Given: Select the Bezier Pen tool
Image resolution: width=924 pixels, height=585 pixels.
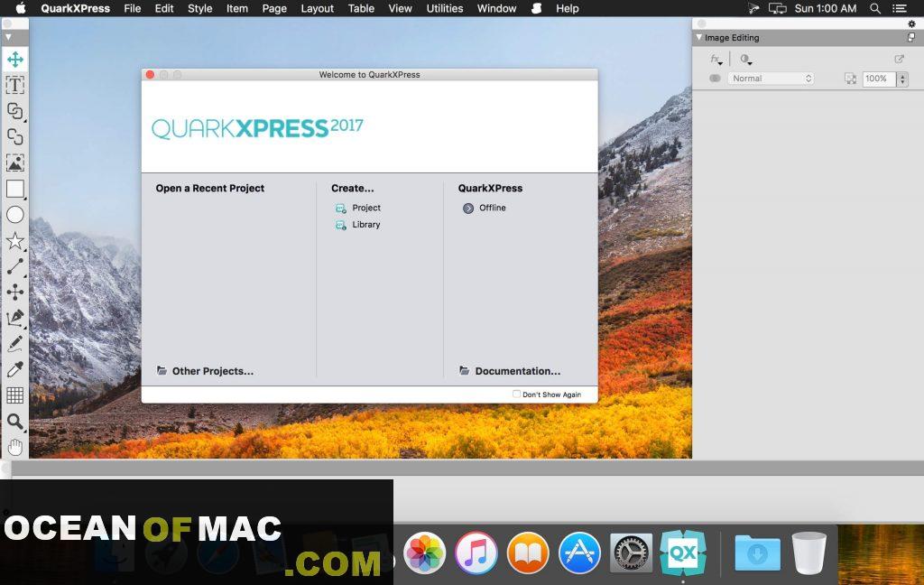Looking at the screenshot, I should (14, 318).
